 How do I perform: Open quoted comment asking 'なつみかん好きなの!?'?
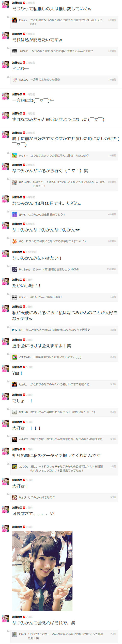point(64,497)
